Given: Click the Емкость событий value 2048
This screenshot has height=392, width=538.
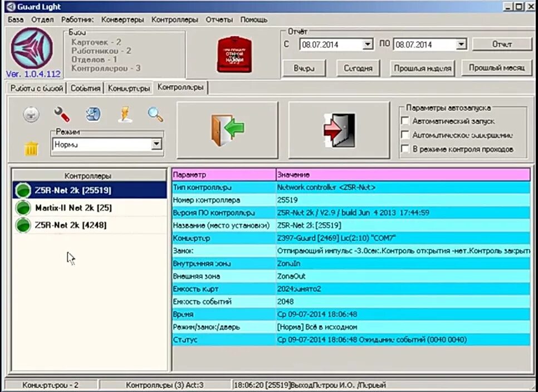Looking at the screenshot, I should pyautogui.click(x=286, y=301).
